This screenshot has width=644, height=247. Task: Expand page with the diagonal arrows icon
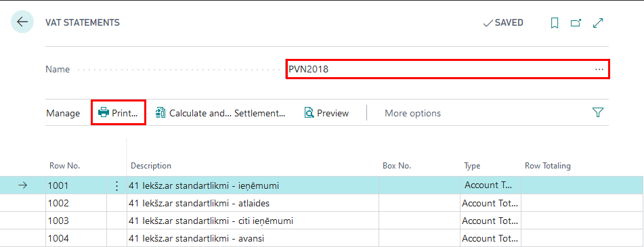tap(598, 23)
